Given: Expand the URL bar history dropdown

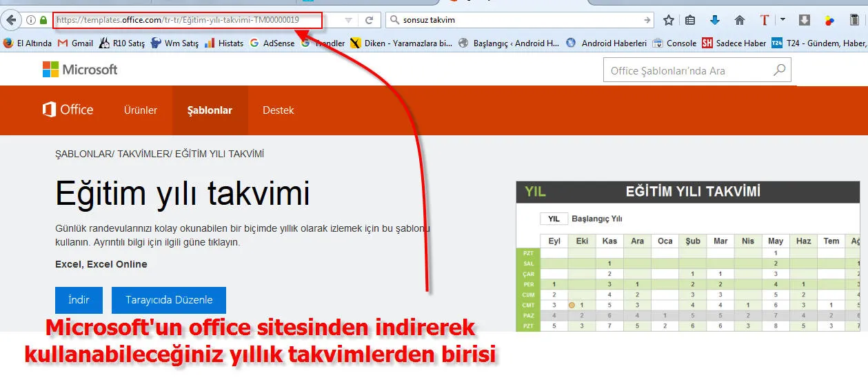Looking at the screenshot, I should tap(348, 21).
